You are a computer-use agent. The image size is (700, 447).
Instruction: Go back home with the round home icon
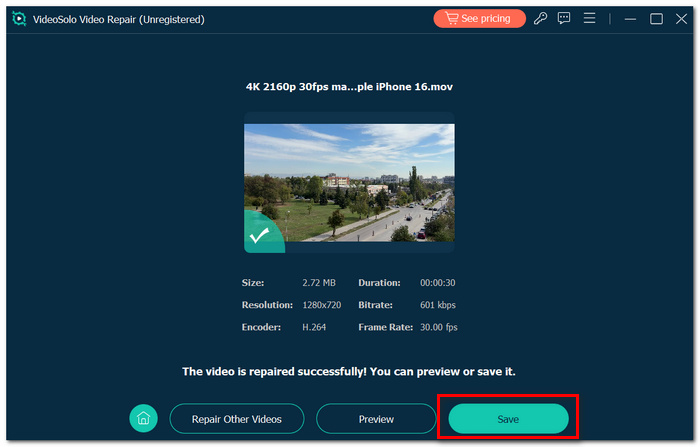(143, 418)
